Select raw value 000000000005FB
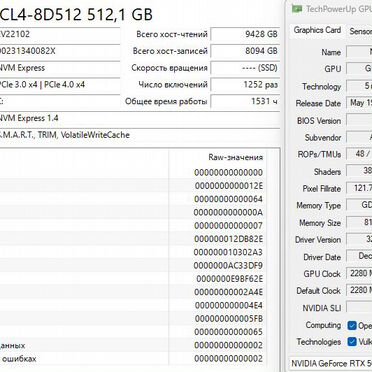Screen dimensions: 372x372 229,318
